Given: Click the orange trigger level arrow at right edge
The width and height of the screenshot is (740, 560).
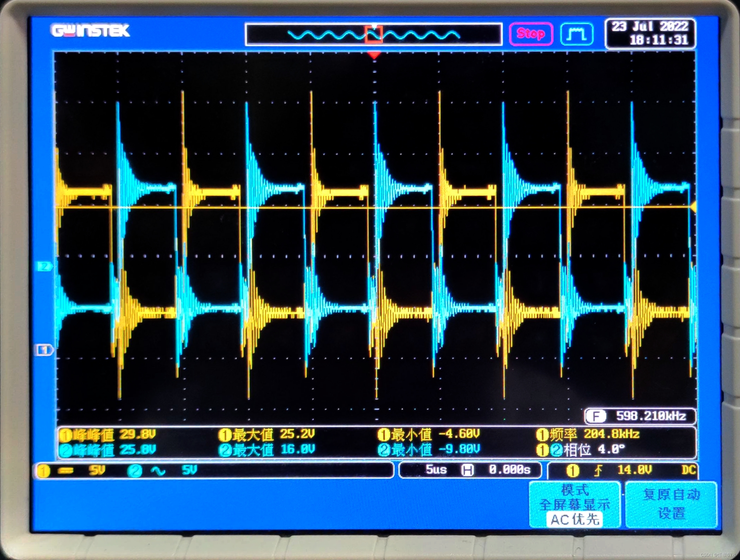Looking at the screenshot, I should 693,207.
